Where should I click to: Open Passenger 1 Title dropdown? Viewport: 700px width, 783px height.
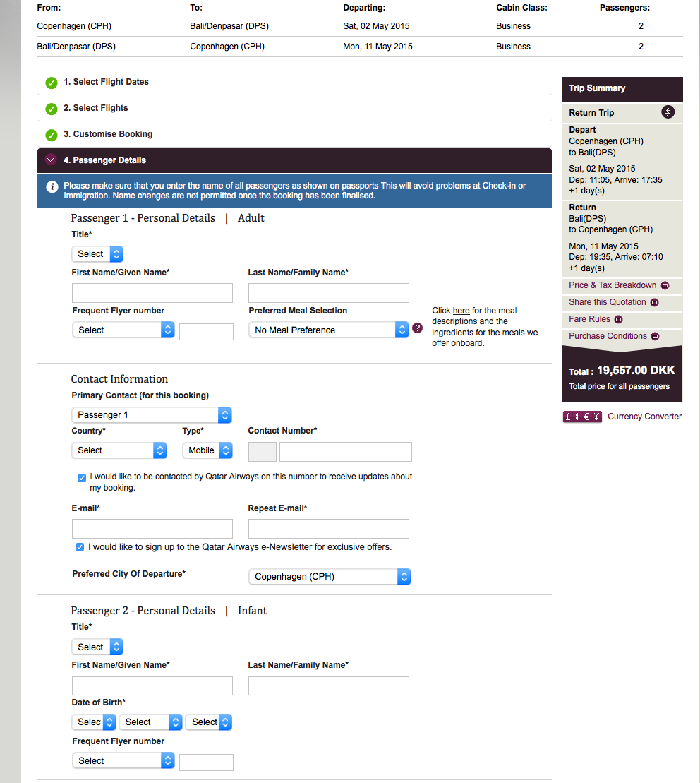point(97,254)
